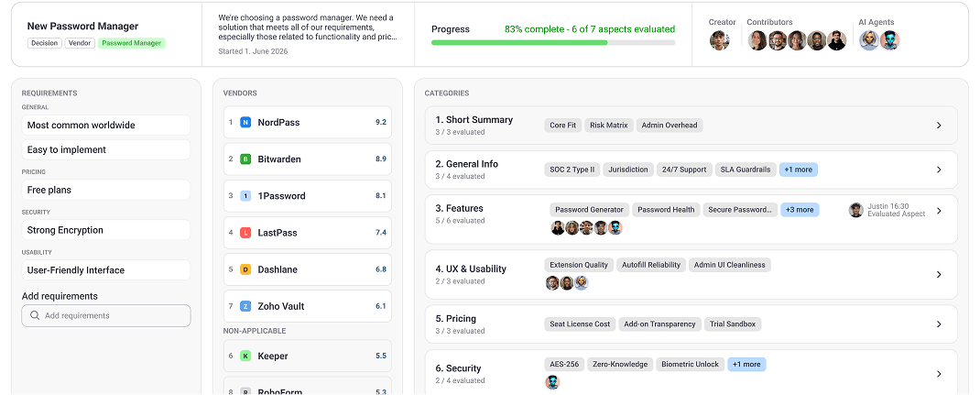Select the Risk Matrix aspect tag
This screenshot has height=395, width=980.
609,125
